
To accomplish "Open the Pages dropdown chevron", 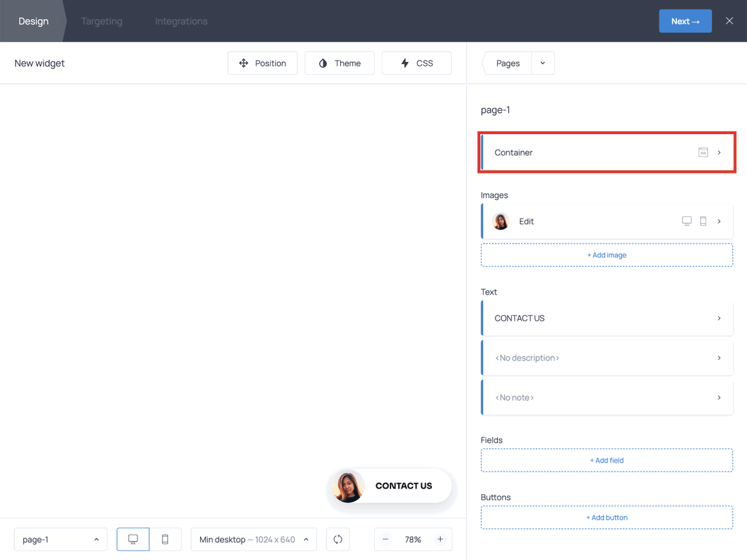I will coord(542,63).
